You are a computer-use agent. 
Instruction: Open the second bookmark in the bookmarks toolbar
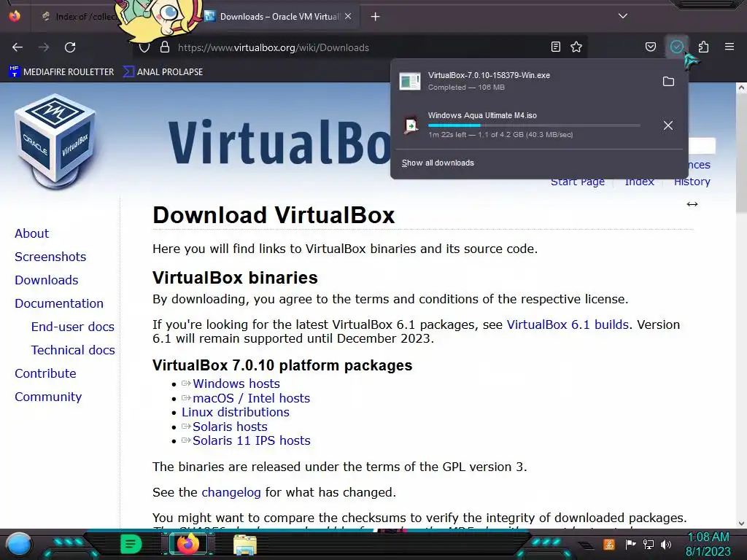pyautogui.click(x=163, y=72)
